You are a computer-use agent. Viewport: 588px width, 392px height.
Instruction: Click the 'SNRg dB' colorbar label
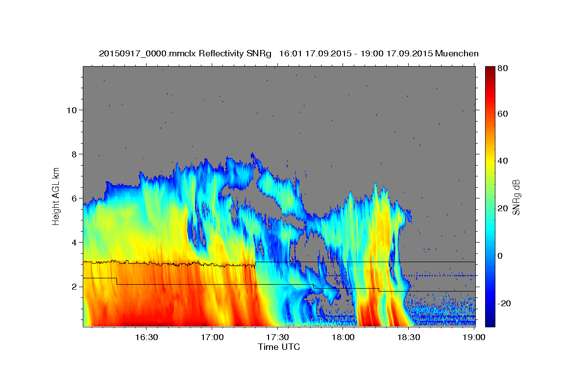tap(516, 197)
